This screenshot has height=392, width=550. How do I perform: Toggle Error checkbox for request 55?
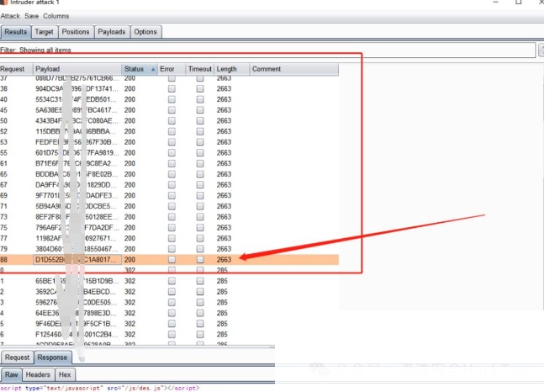coord(172,153)
